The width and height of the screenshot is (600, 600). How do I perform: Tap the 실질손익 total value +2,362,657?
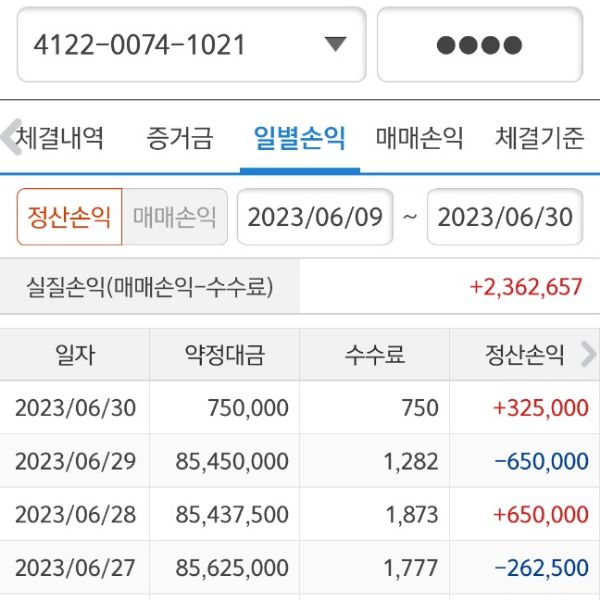point(525,288)
